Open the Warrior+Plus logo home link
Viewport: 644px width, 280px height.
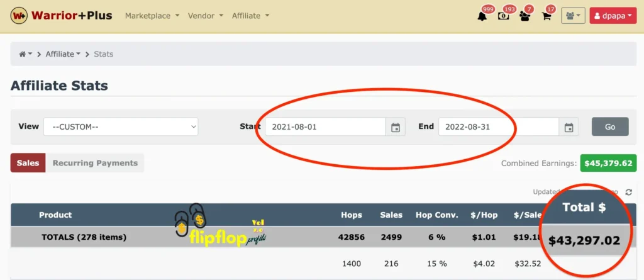pos(61,16)
